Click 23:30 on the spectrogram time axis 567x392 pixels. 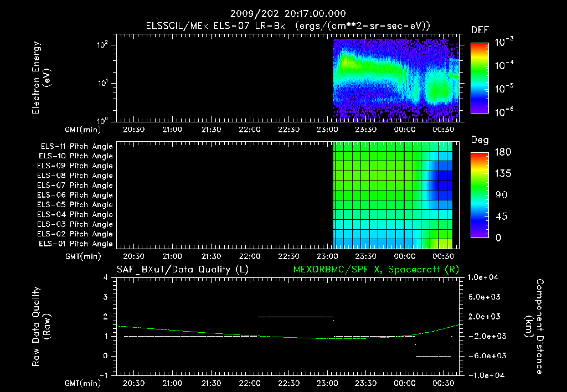tap(365, 130)
